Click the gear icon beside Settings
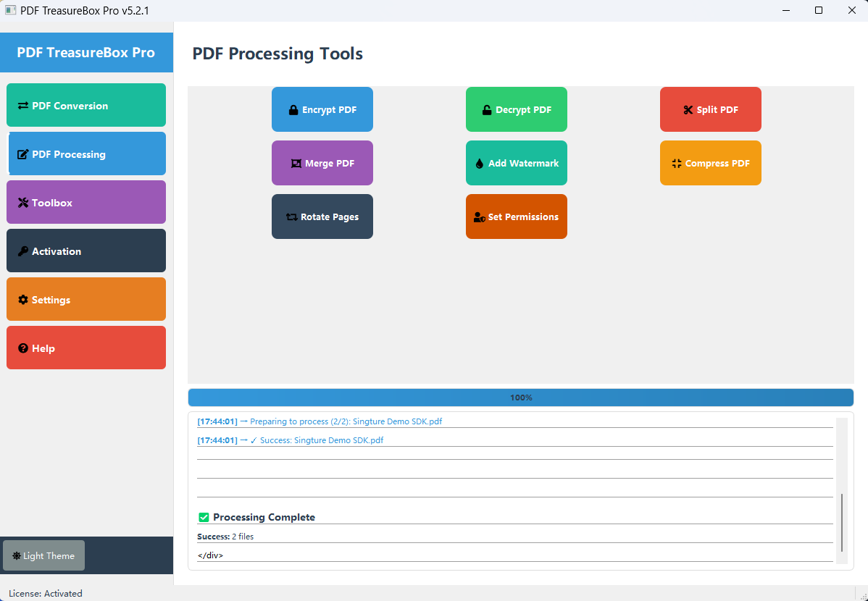868x601 pixels. point(22,299)
